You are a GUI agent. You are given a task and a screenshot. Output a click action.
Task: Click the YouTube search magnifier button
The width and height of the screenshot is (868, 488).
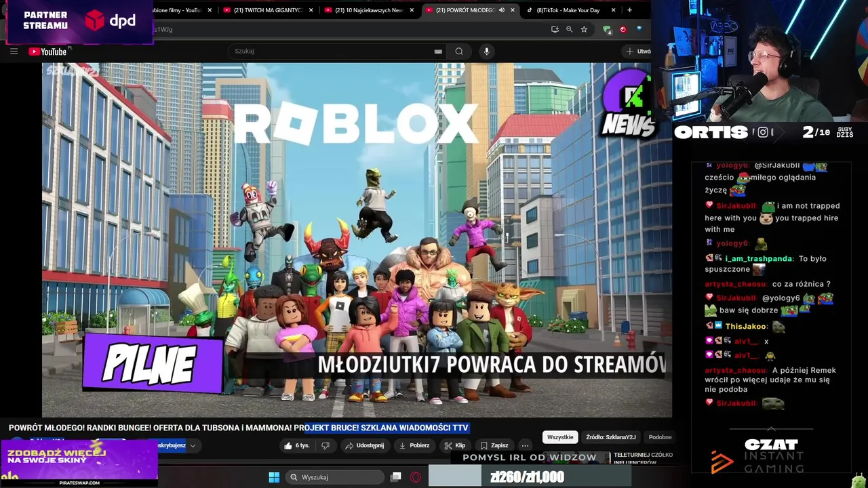[459, 52]
